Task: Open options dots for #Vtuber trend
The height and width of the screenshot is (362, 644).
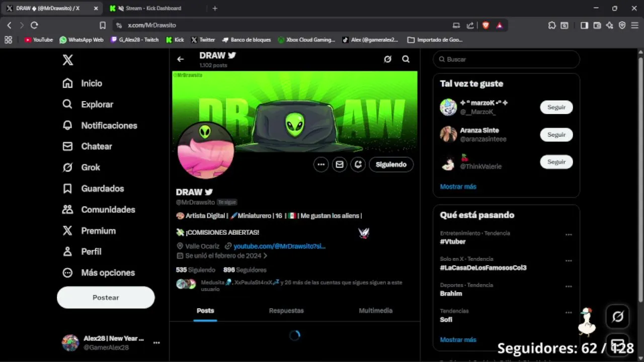Action: [569, 234]
